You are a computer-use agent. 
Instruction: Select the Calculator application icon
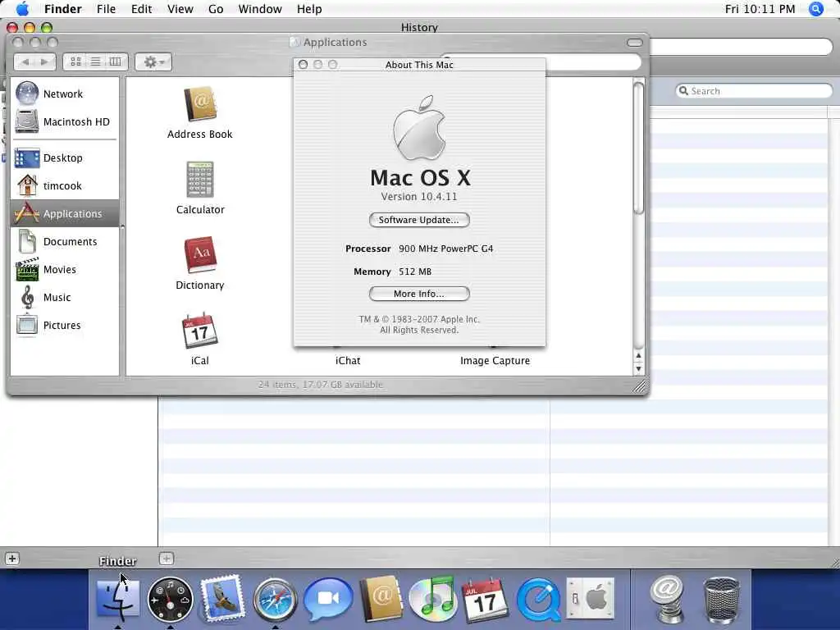point(200,180)
